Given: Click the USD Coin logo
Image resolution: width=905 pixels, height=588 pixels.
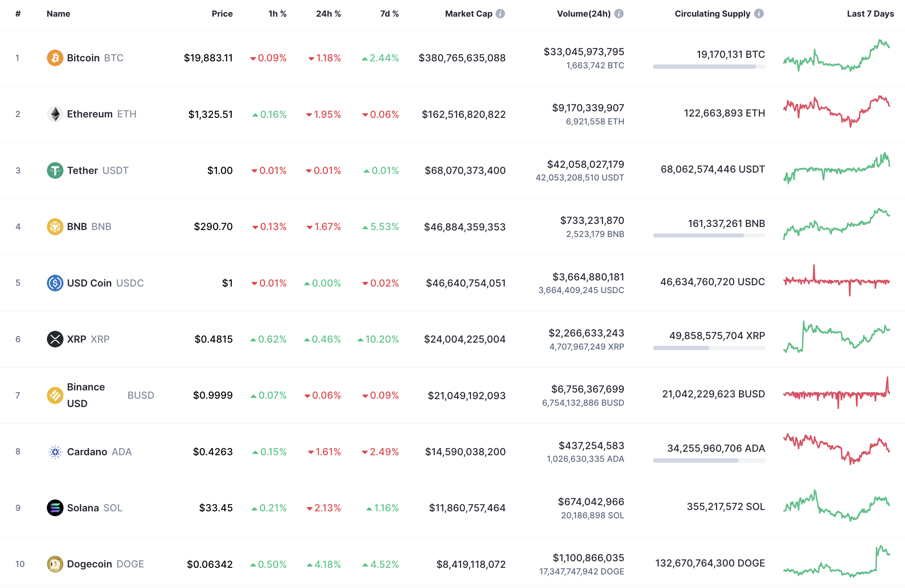Looking at the screenshot, I should (54, 283).
